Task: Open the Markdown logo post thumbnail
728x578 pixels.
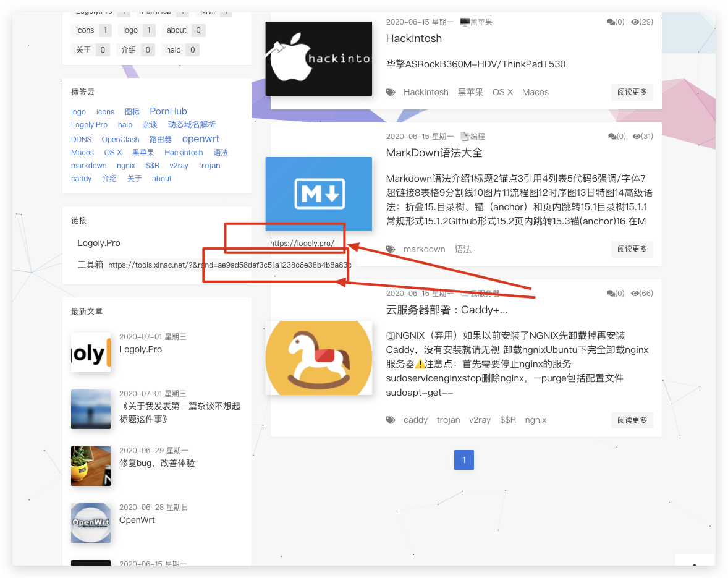Action: tap(318, 193)
